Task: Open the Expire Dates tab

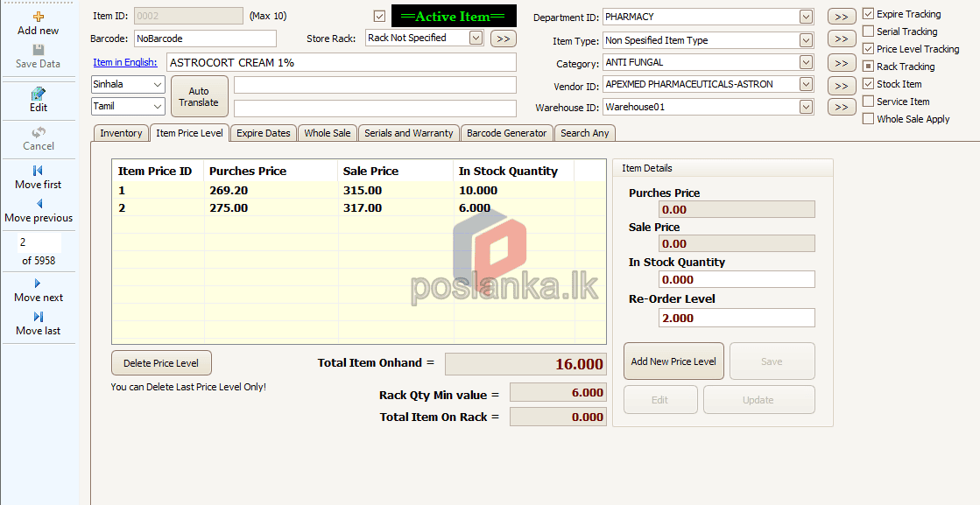Action: coord(263,133)
